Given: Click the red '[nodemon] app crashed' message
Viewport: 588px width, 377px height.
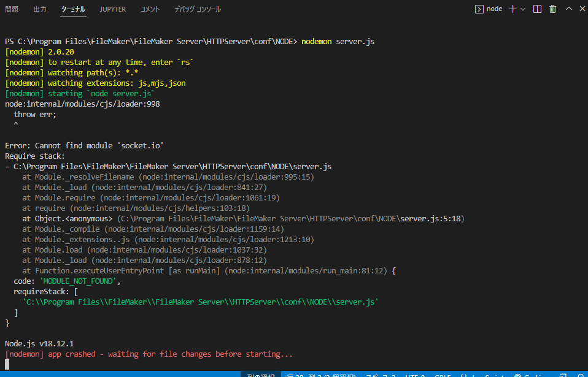Looking at the screenshot, I should (149, 354).
